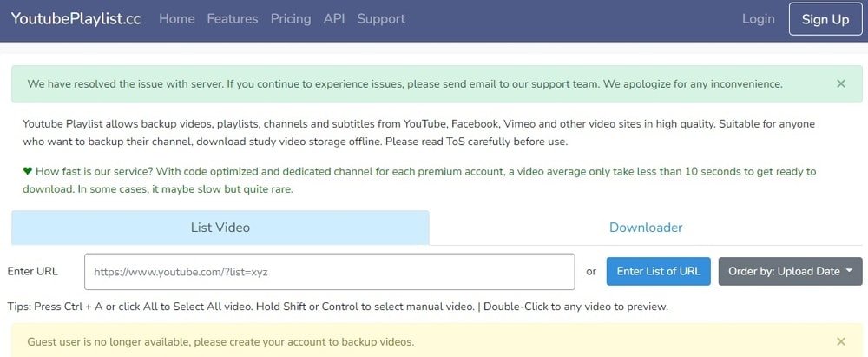Dismiss the green server issue notification
Screen dimensions: 868x357
(840, 84)
